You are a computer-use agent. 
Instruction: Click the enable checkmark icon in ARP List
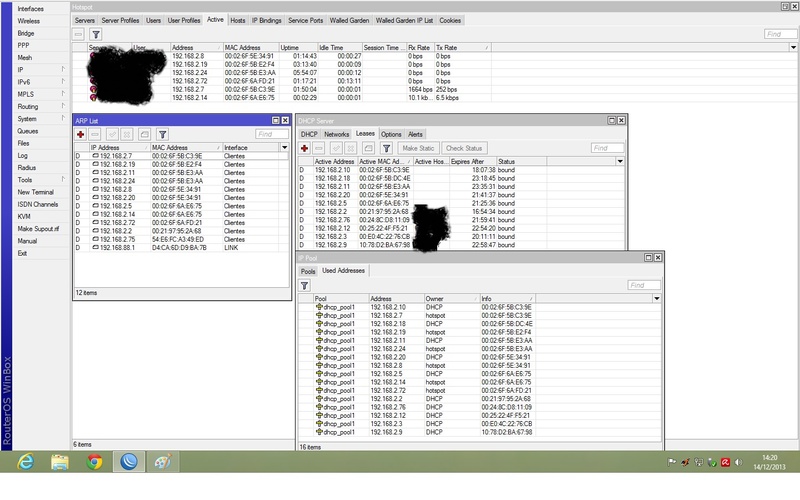click(112, 134)
